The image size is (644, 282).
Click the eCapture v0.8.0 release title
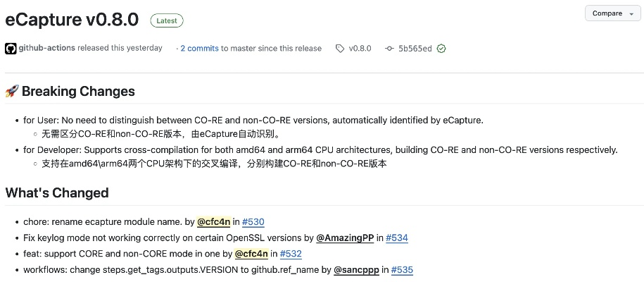coord(72,20)
